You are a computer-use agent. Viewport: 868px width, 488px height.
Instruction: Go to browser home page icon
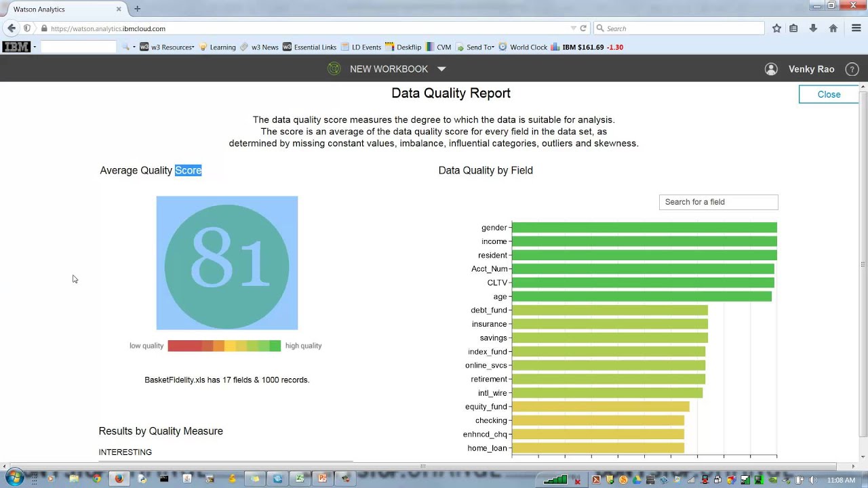click(833, 28)
